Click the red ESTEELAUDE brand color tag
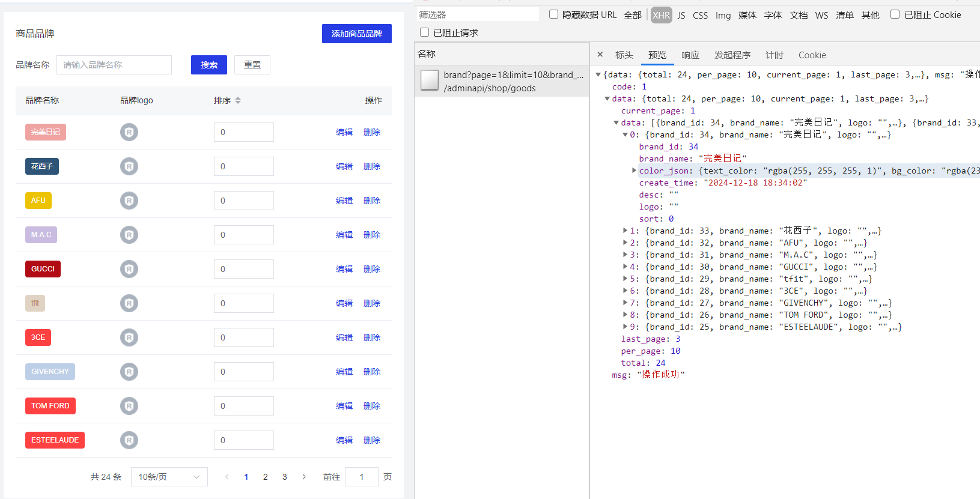Screen dimensions: 980x499 (55, 440)
